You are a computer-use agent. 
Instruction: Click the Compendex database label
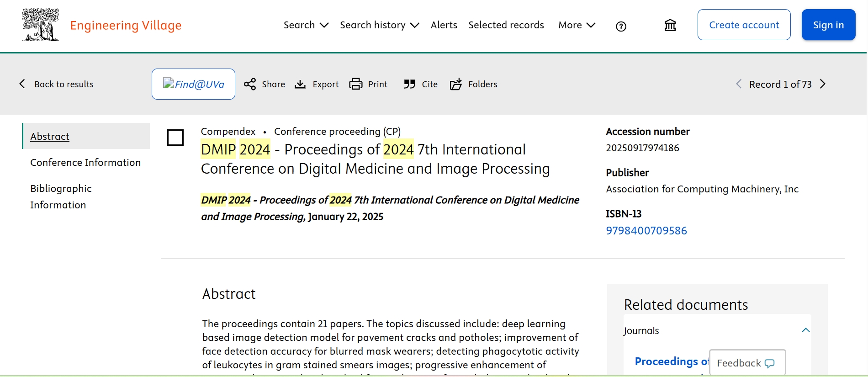pyautogui.click(x=228, y=132)
